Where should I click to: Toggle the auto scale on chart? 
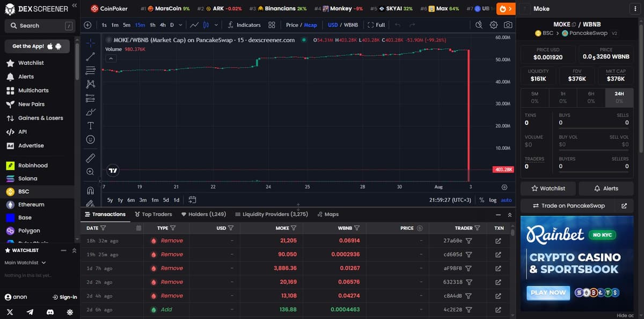(x=506, y=200)
